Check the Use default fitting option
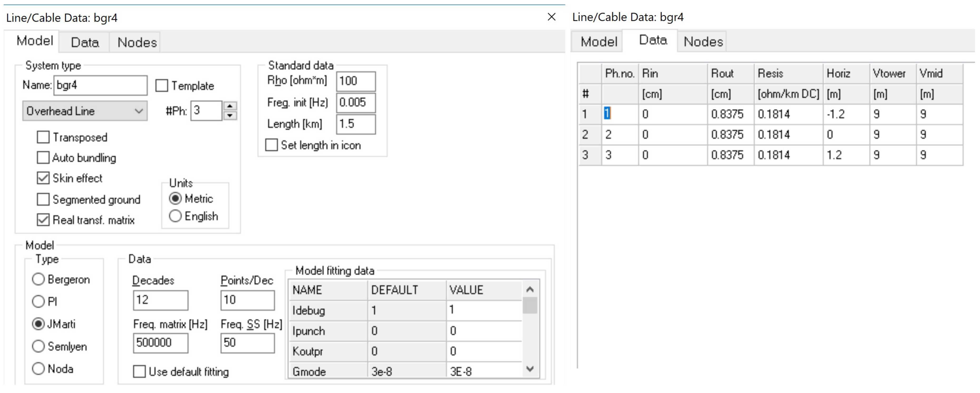980x393 pixels. point(140,371)
